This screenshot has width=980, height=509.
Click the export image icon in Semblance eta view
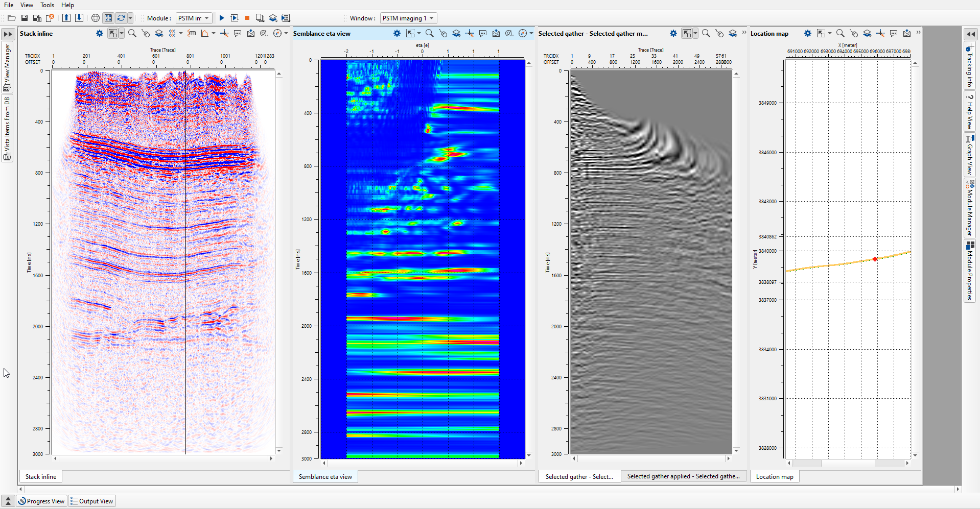[x=496, y=33]
